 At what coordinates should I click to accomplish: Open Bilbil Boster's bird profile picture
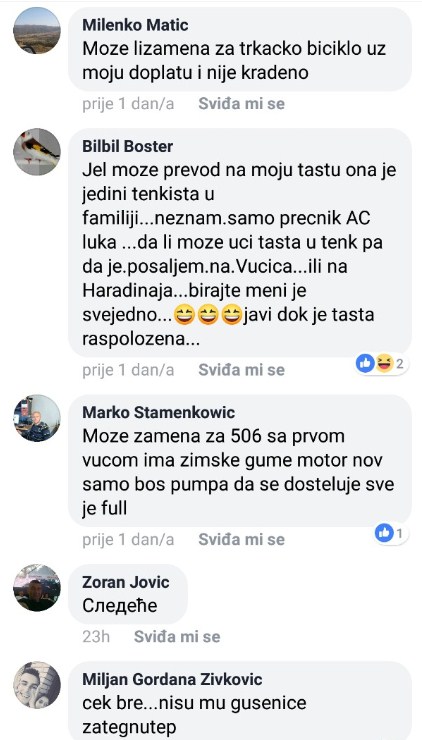click(37, 152)
